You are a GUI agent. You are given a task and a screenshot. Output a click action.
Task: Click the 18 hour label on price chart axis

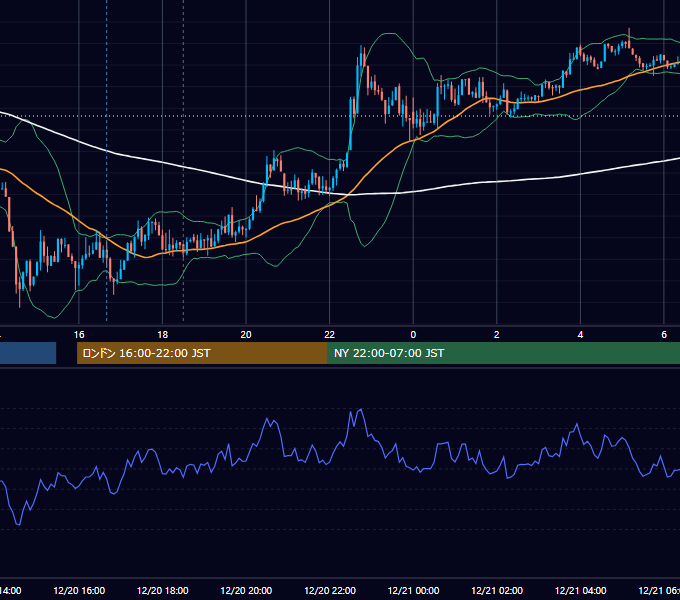coord(162,335)
